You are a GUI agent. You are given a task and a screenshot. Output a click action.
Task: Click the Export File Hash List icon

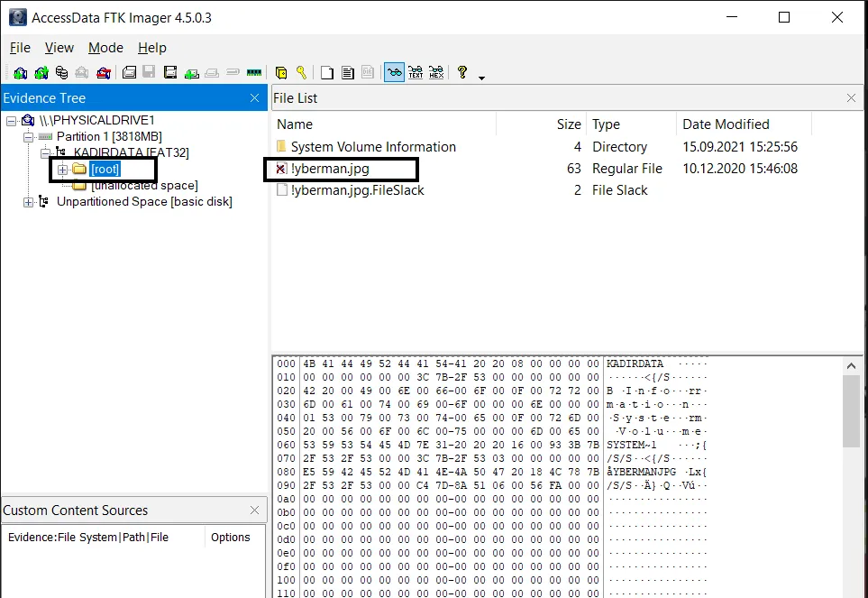(348, 72)
